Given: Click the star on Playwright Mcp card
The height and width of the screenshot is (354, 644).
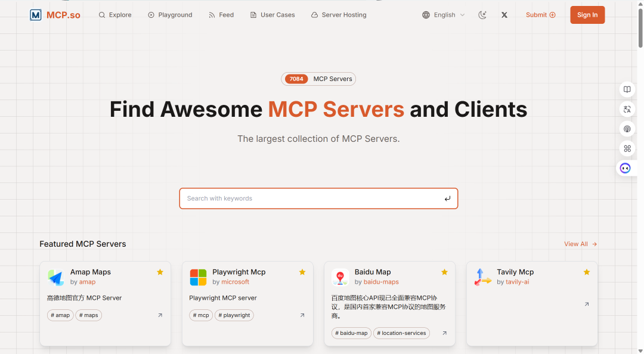Looking at the screenshot, I should (x=302, y=272).
